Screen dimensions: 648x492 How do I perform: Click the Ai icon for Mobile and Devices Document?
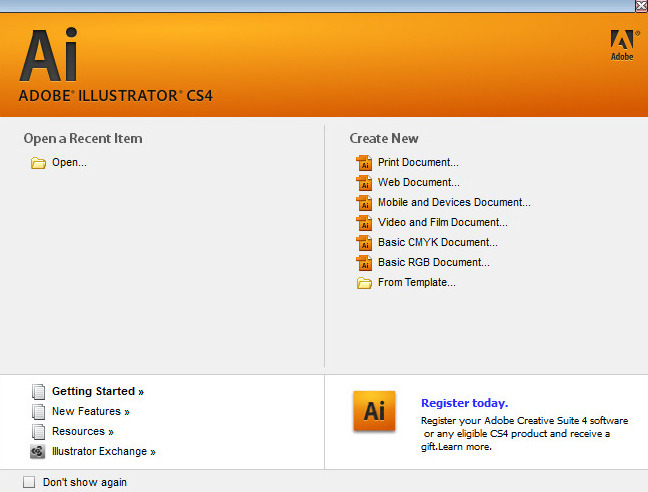(x=364, y=203)
